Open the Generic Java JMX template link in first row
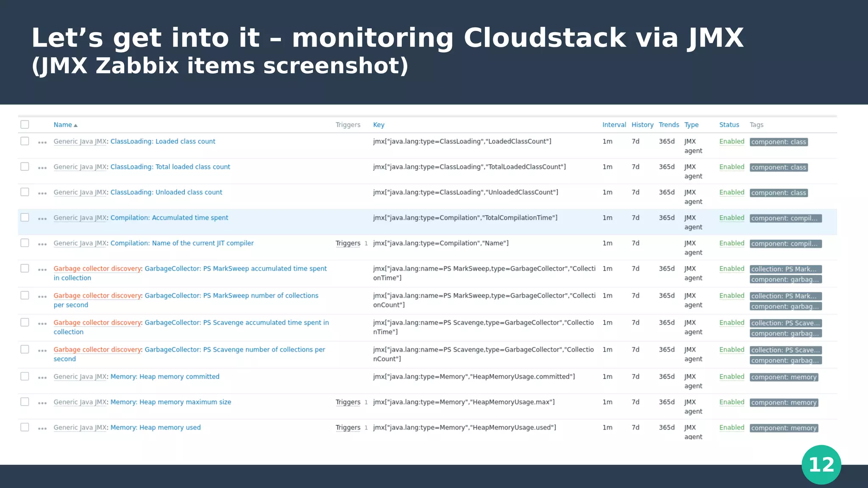Image resolution: width=868 pixels, height=488 pixels. pyautogui.click(x=80, y=141)
